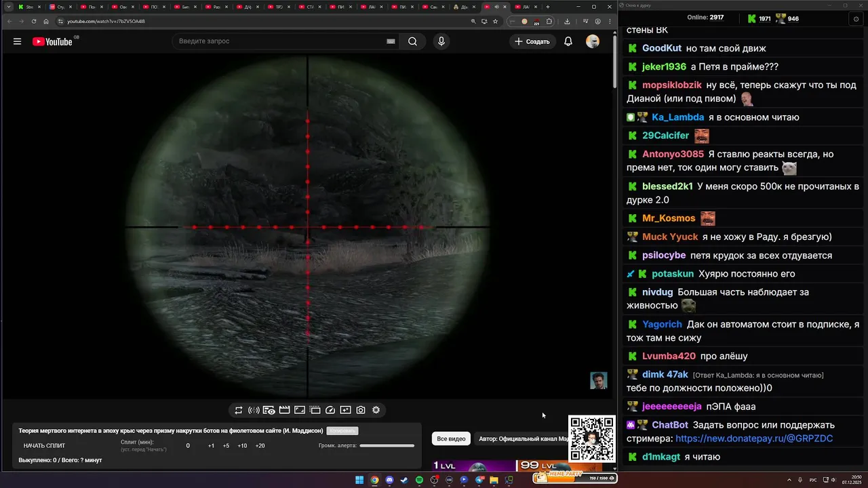Add +1 minute to the split
Viewport: 868px width, 488px height.
[x=211, y=445]
